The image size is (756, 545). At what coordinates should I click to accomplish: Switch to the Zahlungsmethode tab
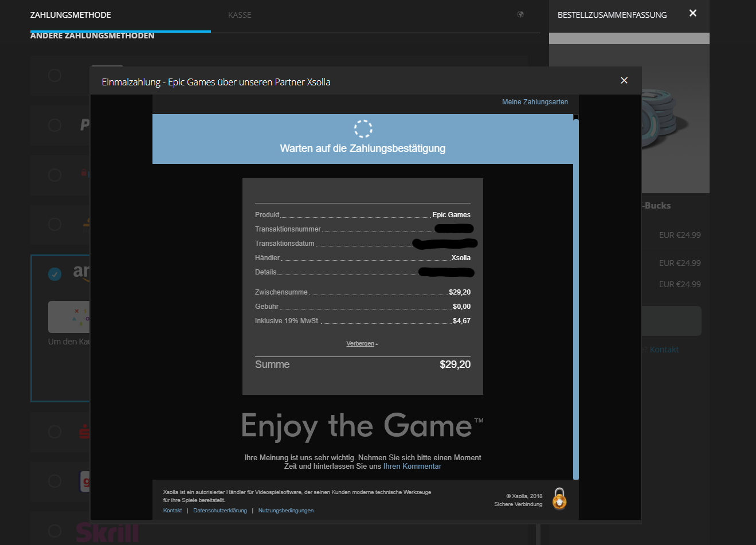click(70, 15)
